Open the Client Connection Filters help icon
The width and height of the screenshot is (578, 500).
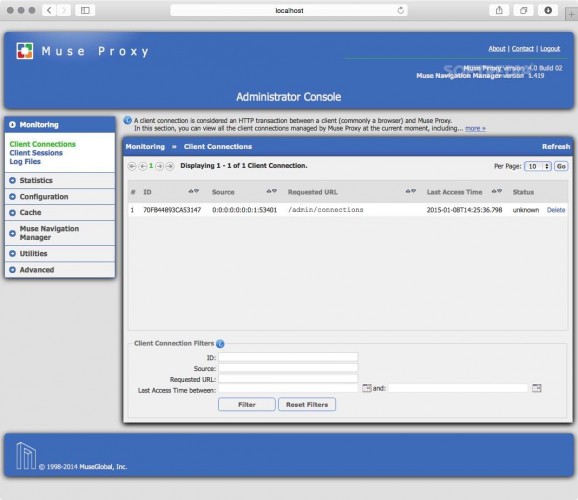tap(220, 344)
